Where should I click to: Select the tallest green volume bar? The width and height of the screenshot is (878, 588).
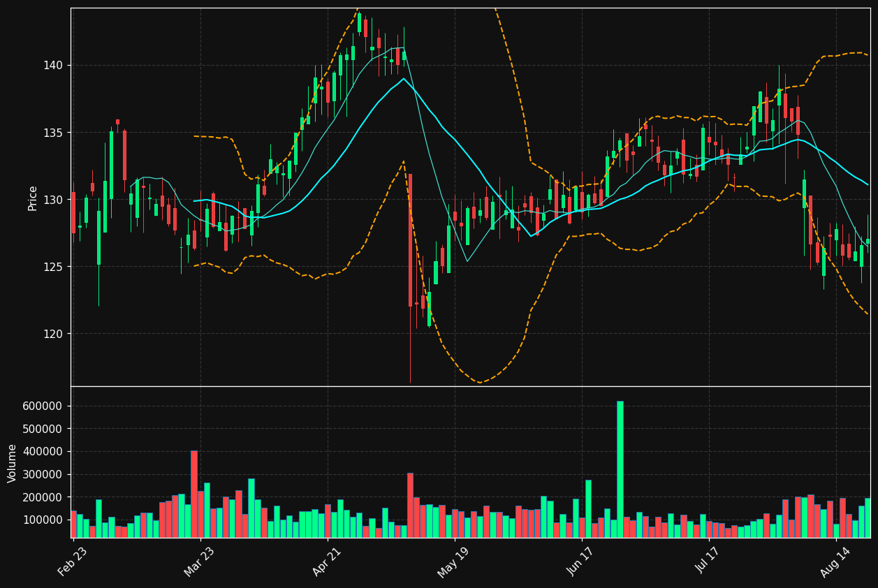[620, 469]
